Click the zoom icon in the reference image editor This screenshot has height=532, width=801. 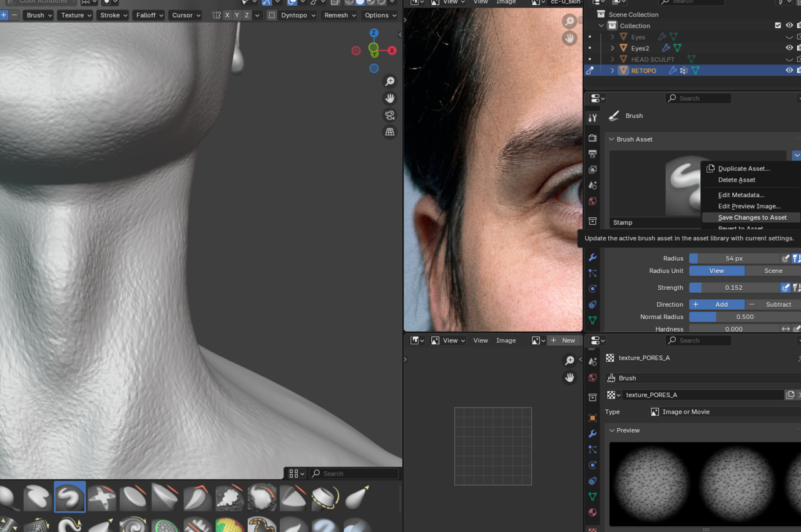(x=569, y=22)
